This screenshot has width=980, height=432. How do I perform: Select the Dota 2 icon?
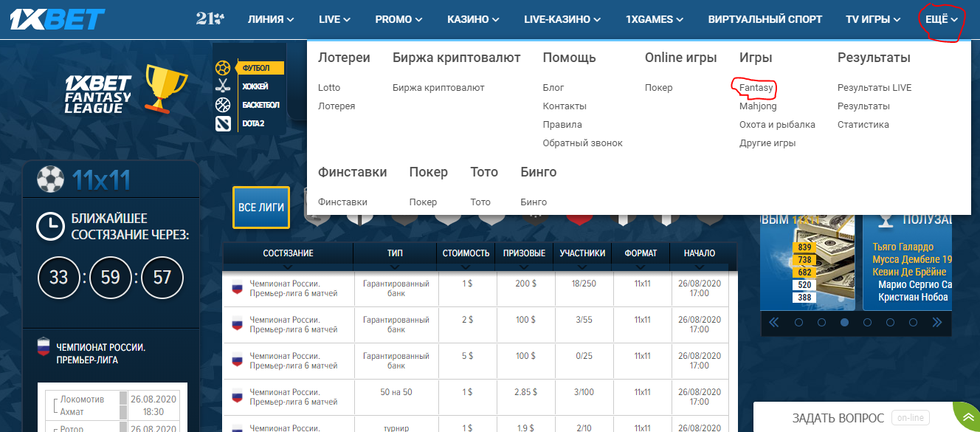click(223, 123)
